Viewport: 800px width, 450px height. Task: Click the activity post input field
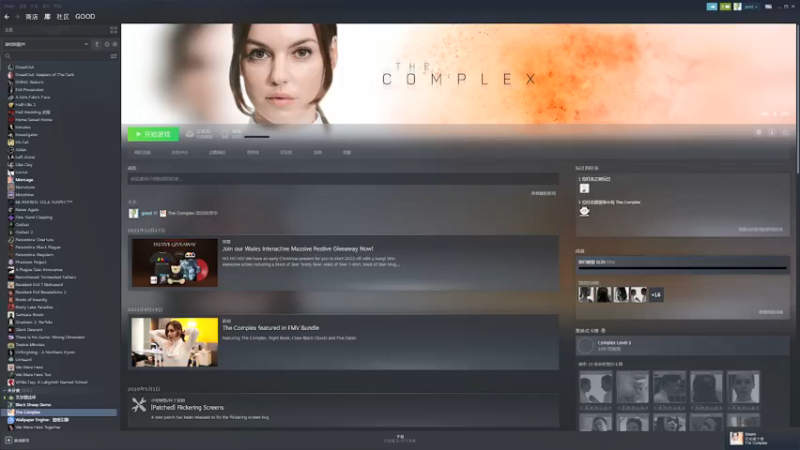[343, 179]
